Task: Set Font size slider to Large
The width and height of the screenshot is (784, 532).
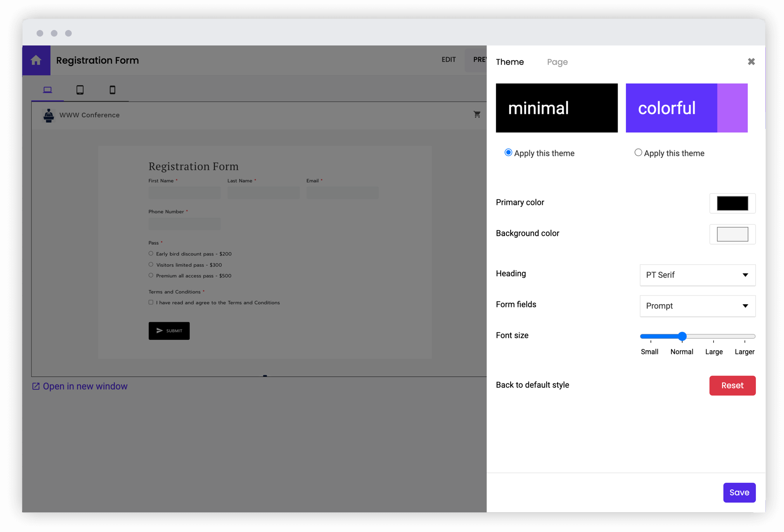Action: point(714,337)
